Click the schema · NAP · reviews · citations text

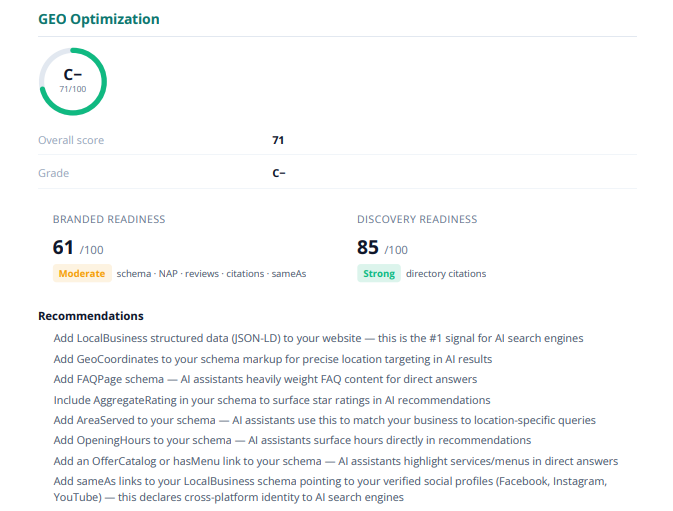coord(212,274)
